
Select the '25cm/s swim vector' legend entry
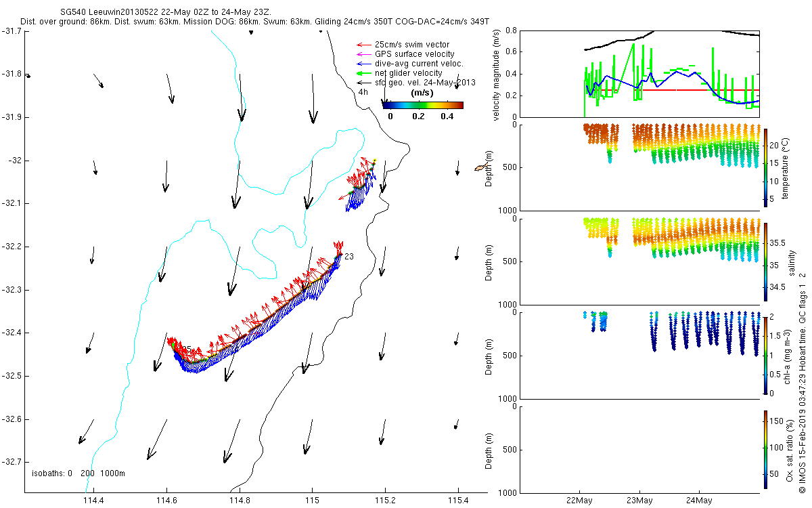tap(411, 45)
